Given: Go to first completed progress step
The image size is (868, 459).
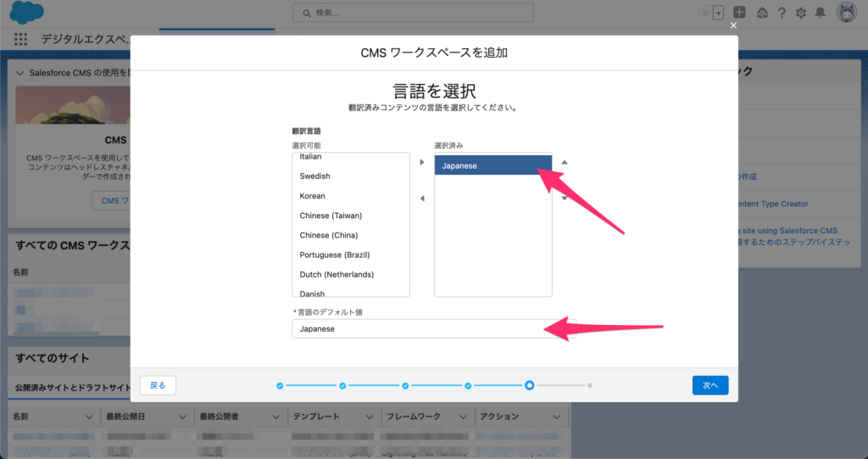Looking at the screenshot, I should tap(280, 385).
